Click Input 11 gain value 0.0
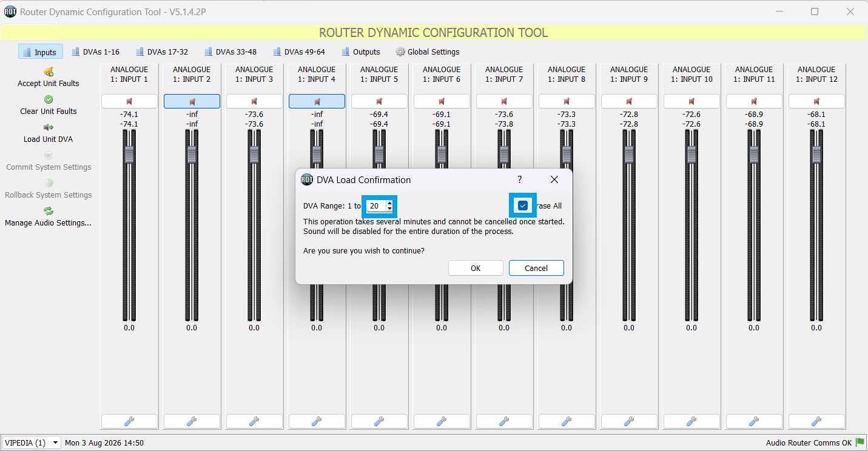This screenshot has width=868, height=451. point(754,328)
